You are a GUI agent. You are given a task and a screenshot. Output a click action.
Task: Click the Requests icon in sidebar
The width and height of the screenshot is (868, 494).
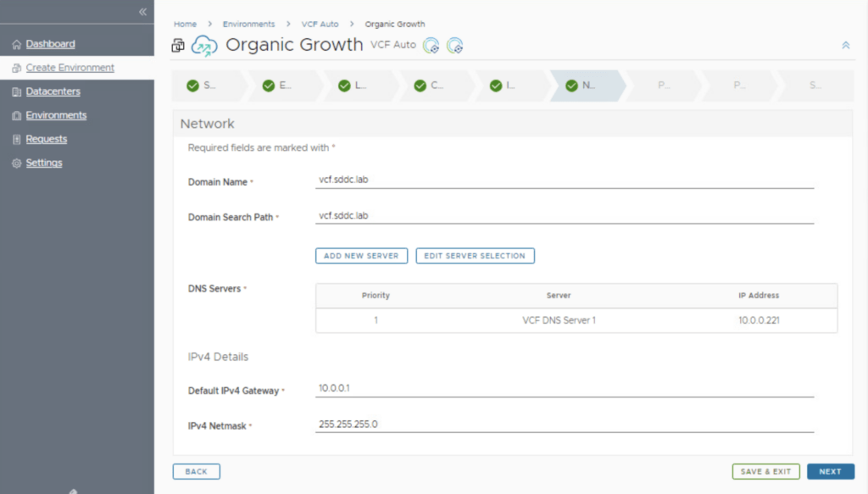(17, 139)
